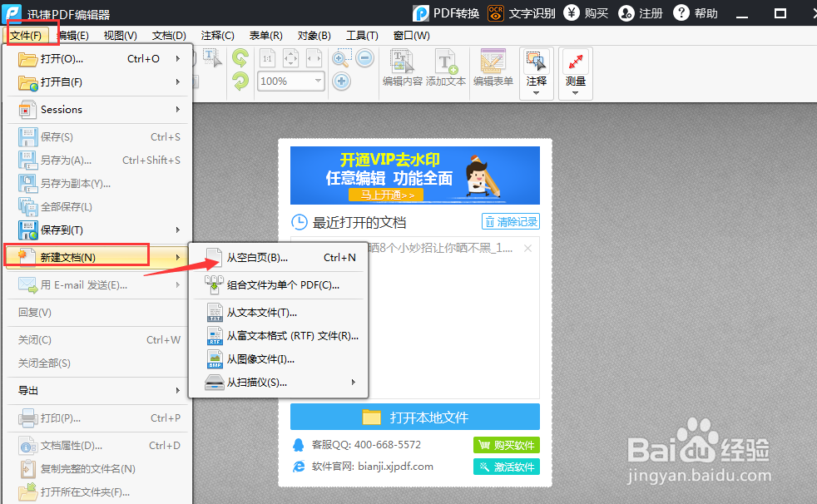
Task: Click the 清除记录 button
Action: (x=511, y=222)
